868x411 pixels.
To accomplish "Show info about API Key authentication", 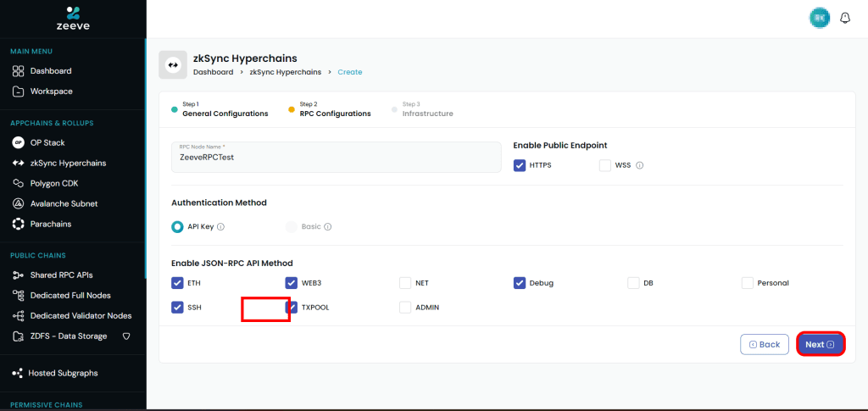I will coord(220,227).
